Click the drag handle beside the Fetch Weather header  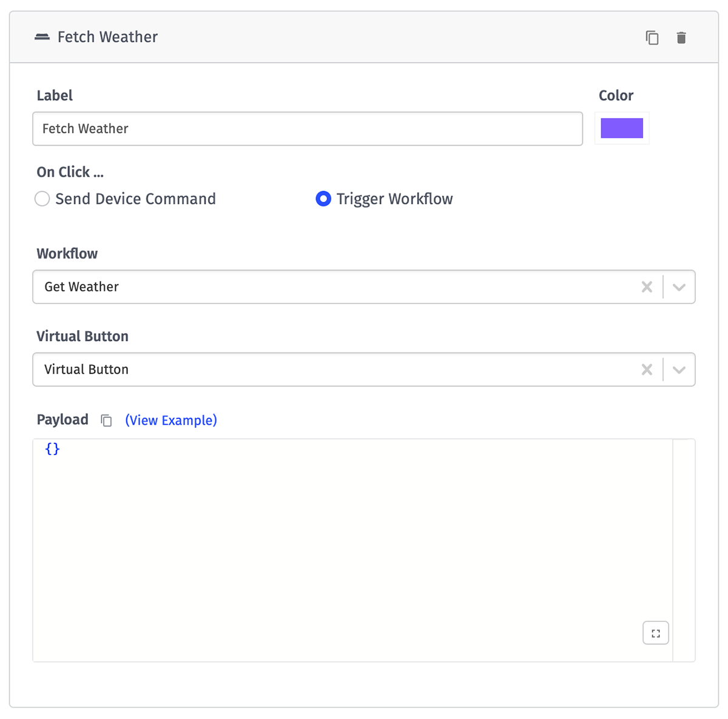(x=42, y=37)
